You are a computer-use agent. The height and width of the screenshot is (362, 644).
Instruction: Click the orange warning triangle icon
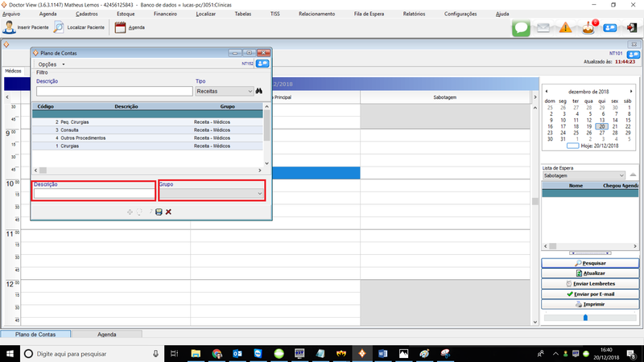pyautogui.click(x=566, y=28)
